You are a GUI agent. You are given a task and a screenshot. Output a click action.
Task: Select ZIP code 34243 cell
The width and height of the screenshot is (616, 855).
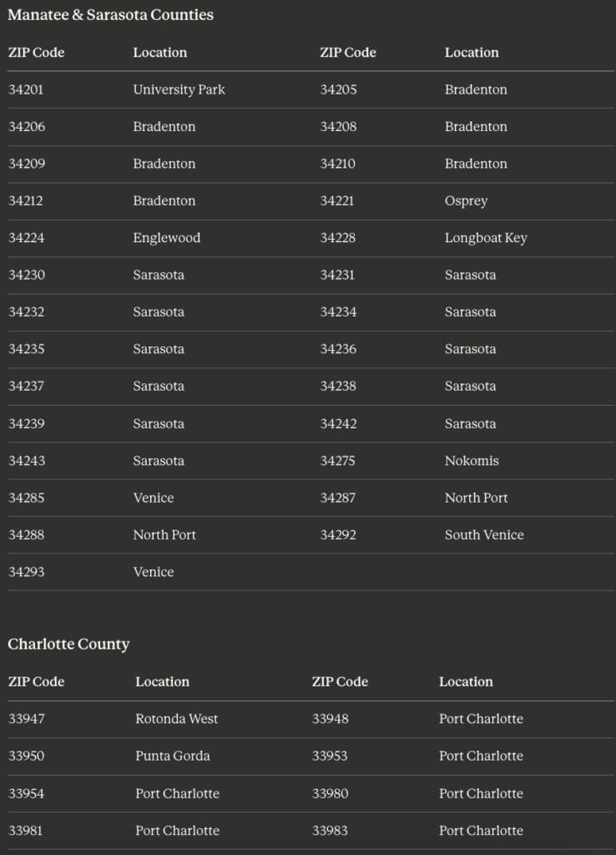(27, 461)
